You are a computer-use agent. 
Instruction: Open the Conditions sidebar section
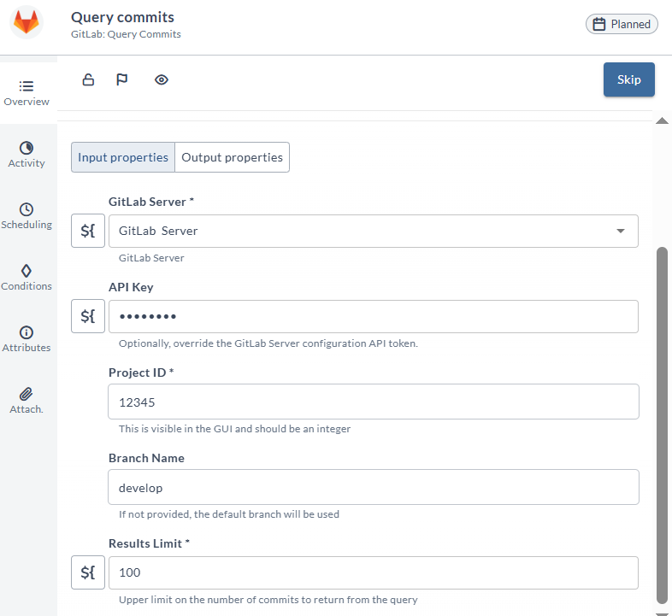(x=27, y=278)
